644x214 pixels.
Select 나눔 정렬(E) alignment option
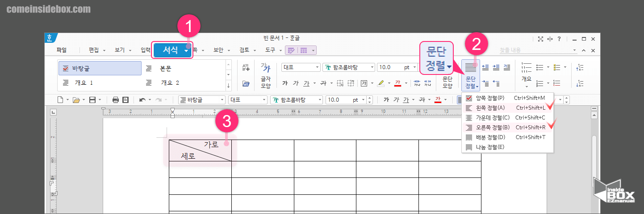click(x=507, y=147)
